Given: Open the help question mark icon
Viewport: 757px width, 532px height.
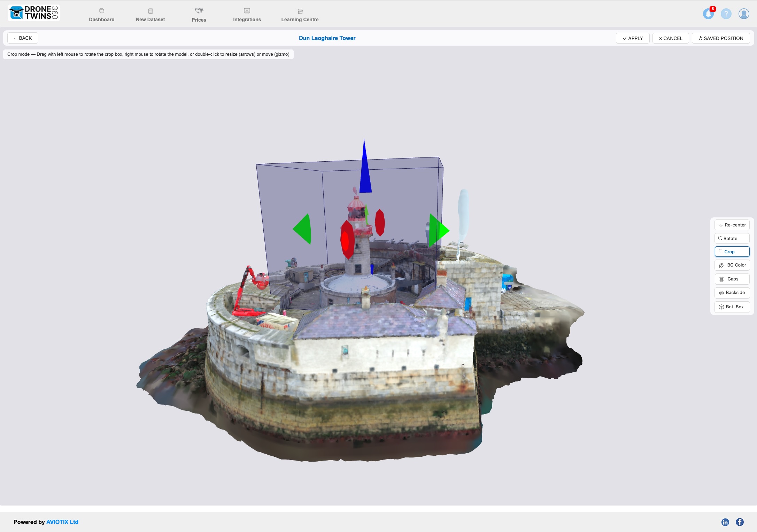Looking at the screenshot, I should tap(726, 14).
